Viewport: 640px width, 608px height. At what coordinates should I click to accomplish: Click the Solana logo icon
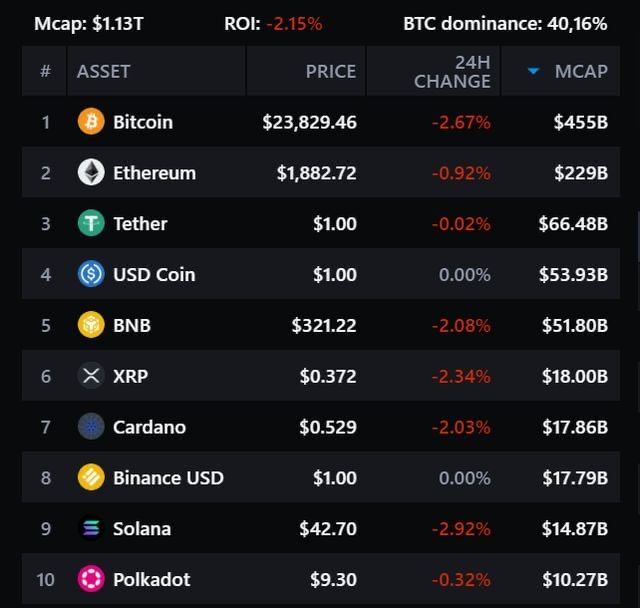91,529
